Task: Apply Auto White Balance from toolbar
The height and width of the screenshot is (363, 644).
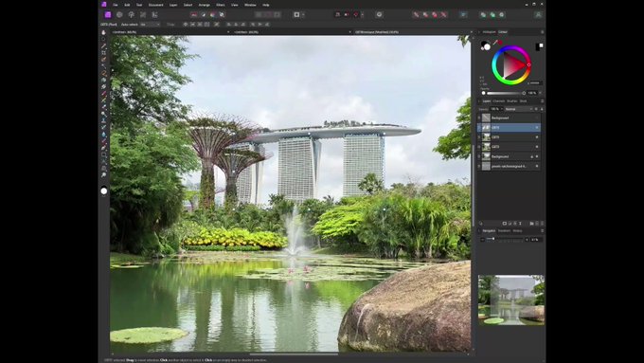Action: pos(222,14)
